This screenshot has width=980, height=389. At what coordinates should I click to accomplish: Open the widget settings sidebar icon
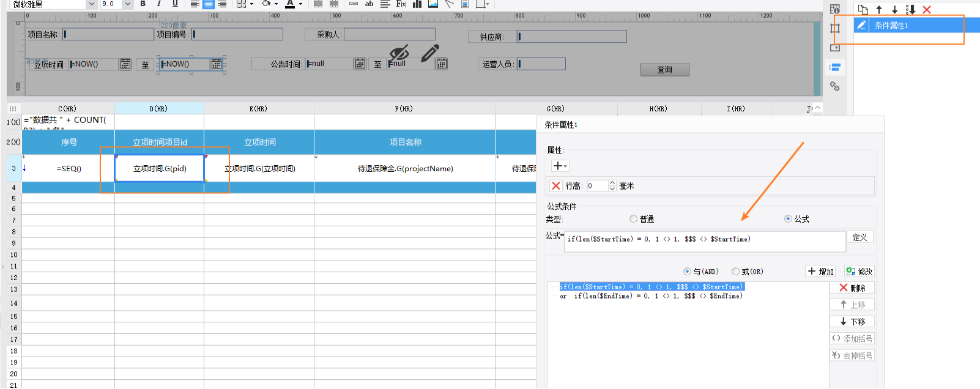coord(835,47)
